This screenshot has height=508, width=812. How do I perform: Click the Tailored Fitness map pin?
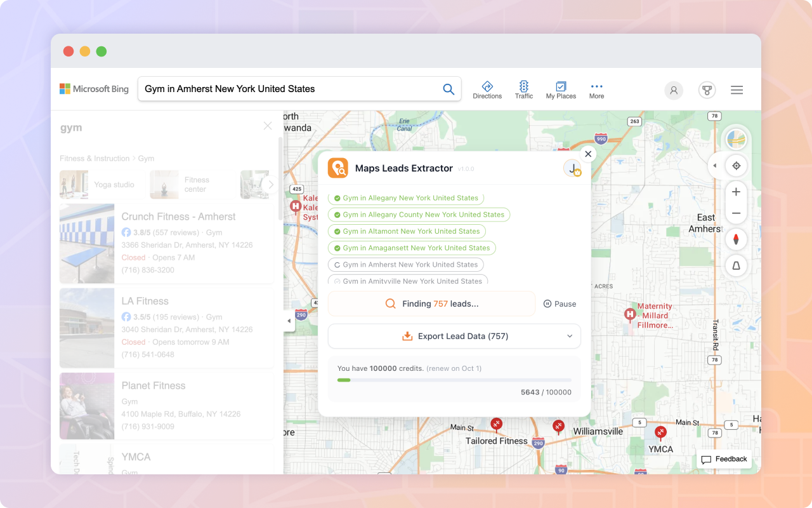tap(497, 425)
